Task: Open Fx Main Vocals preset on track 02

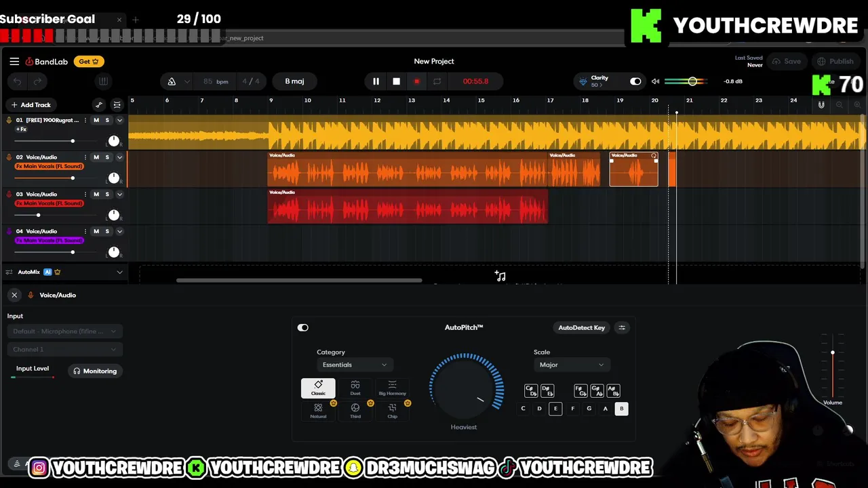Action: click(x=49, y=166)
